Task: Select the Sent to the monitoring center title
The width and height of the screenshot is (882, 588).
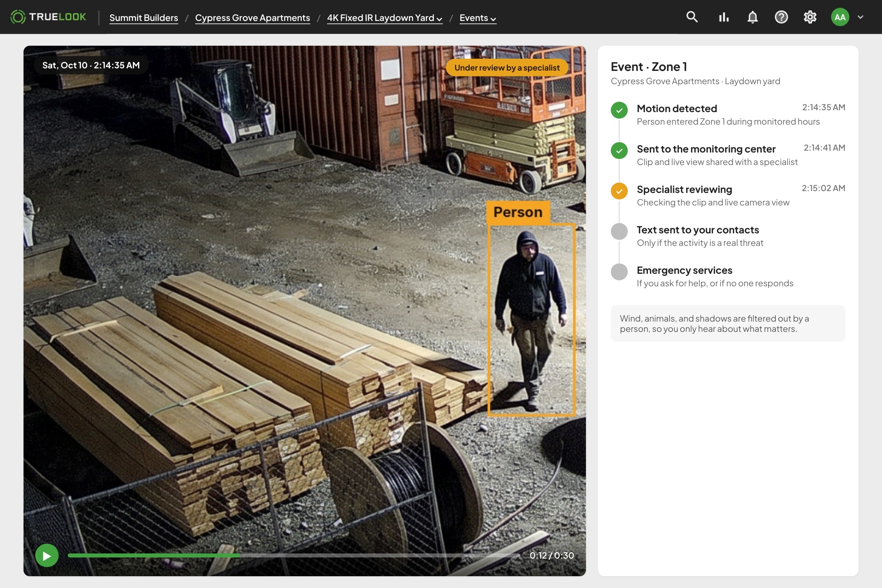Action: (x=706, y=149)
